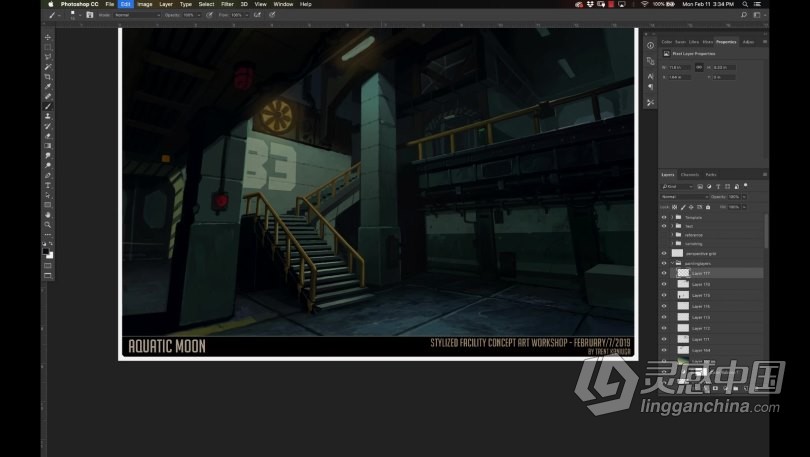Filter layers by adjustment layers icon
Screen dimensions: 810x457
click(x=709, y=186)
